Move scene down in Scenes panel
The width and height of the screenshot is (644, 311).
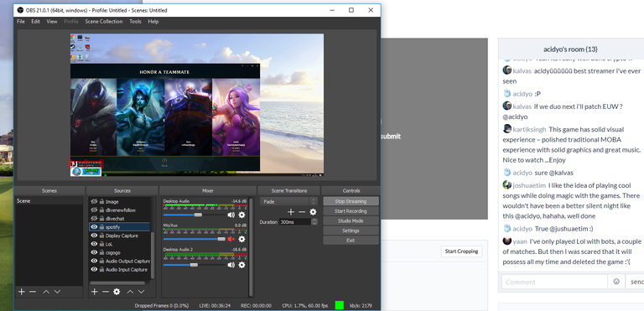[x=58, y=292]
